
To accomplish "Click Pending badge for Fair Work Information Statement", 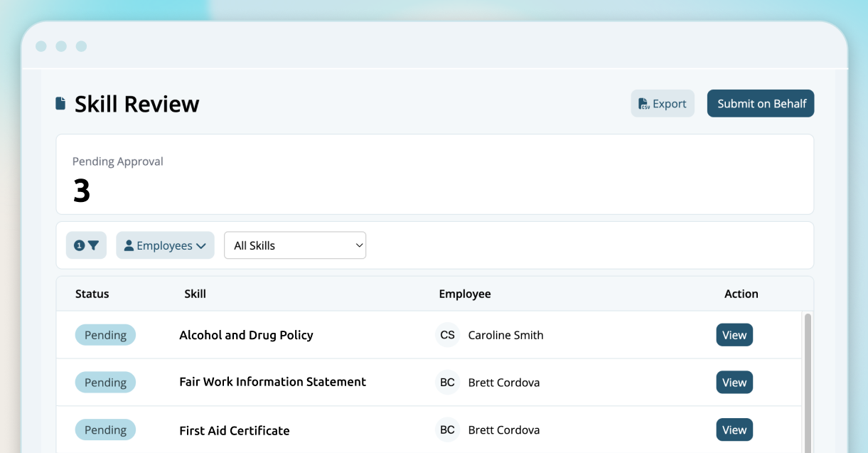I will 105,383.
